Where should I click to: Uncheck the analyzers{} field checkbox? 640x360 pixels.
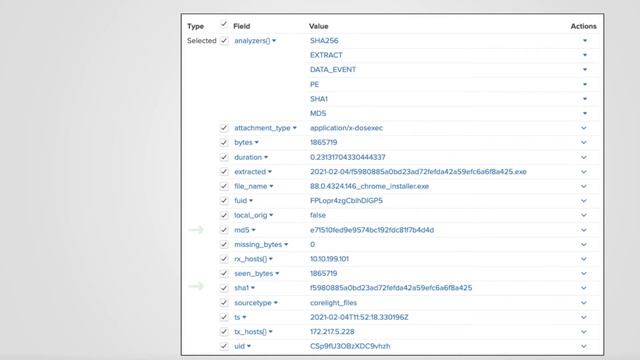(x=224, y=40)
